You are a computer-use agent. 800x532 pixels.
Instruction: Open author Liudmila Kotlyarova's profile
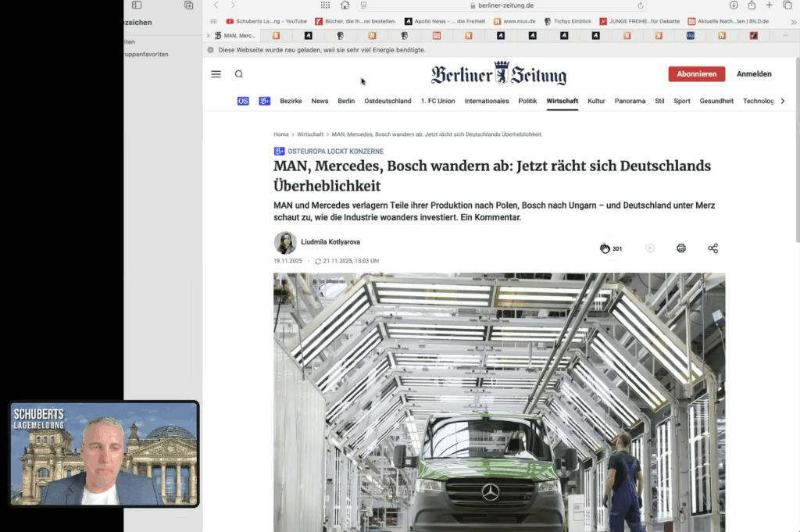tap(330, 242)
